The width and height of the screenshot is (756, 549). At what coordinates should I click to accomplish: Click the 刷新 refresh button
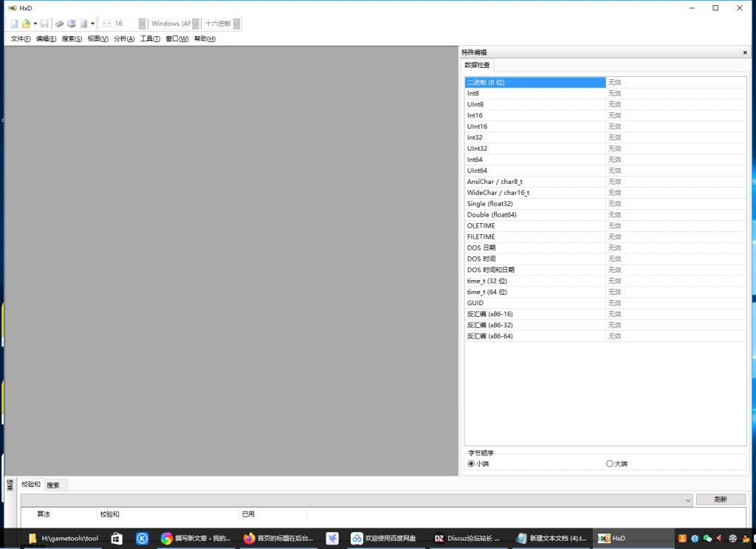(721, 499)
